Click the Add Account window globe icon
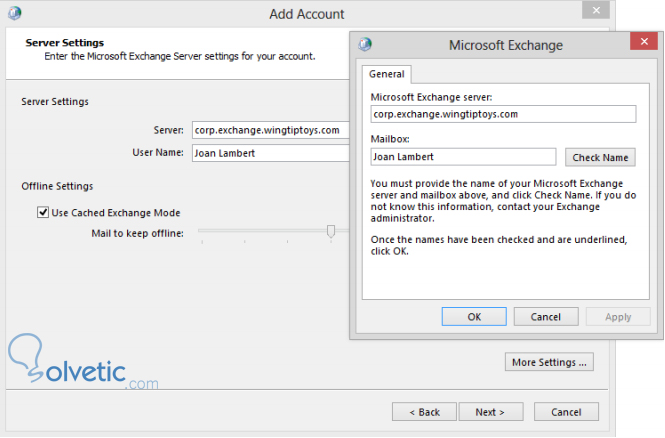This screenshot has width=665, height=438. point(15,14)
